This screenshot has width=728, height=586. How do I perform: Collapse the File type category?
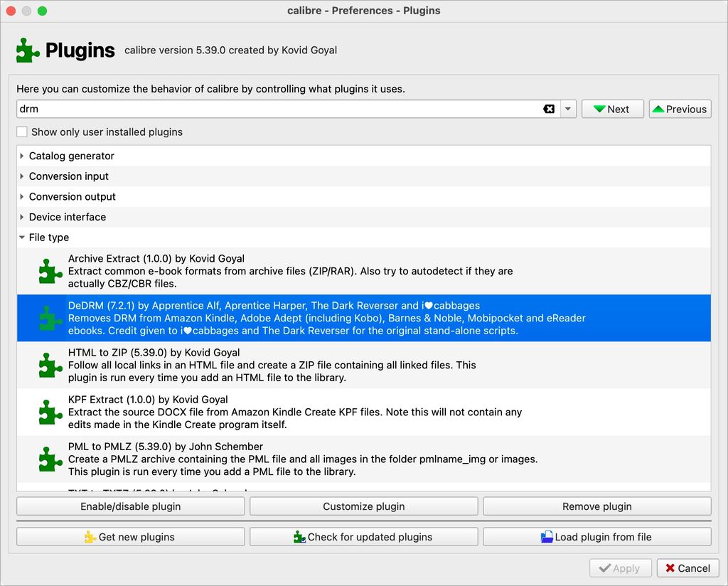pos(22,238)
